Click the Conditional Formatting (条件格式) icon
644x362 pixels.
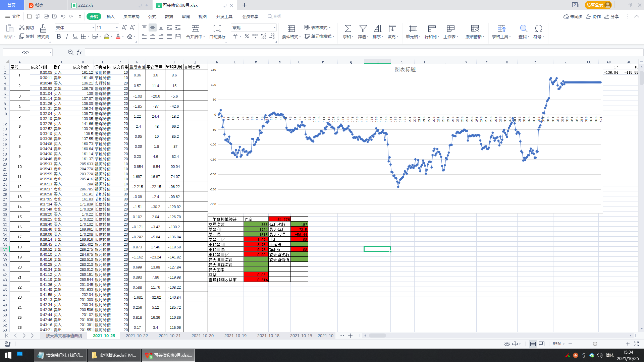pos(291,28)
